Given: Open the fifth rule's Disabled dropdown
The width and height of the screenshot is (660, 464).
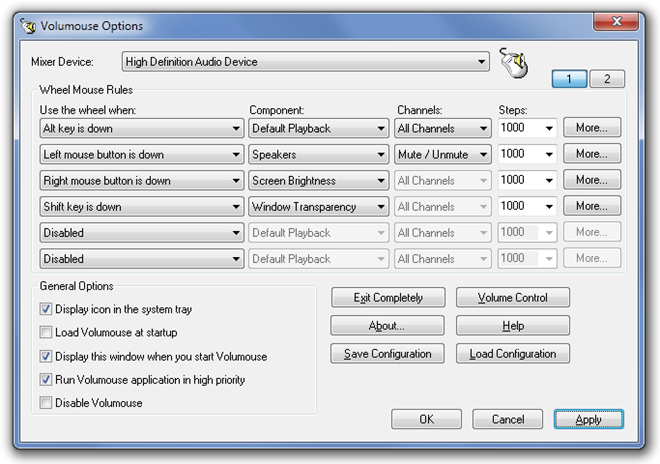Looking at the screenshot, I should pyautogui.click(x=142, y=233).
